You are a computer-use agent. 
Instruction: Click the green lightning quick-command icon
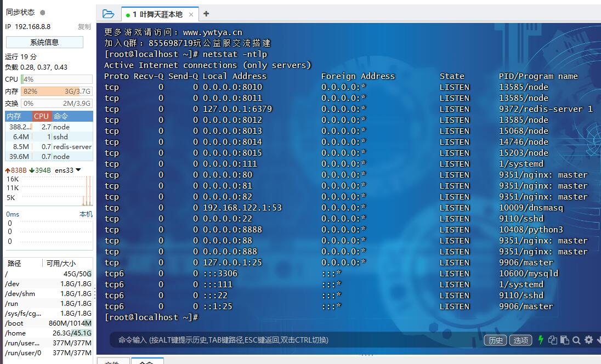pos(541,340)
